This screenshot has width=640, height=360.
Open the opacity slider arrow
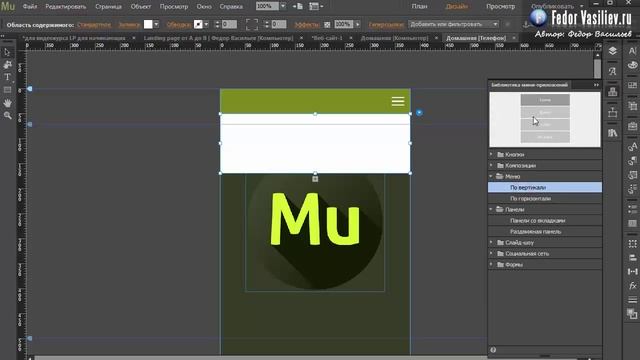click(358, 24)
